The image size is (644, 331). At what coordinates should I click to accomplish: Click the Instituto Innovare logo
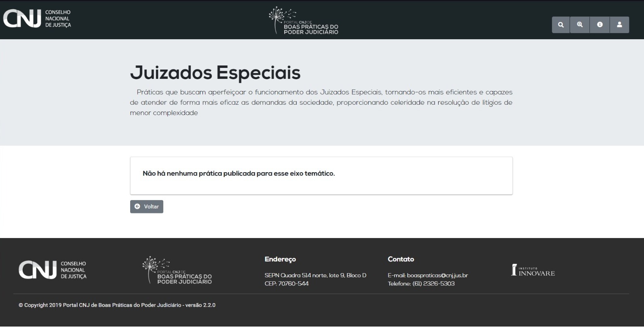pyautogui.click(x=533, y=270)
